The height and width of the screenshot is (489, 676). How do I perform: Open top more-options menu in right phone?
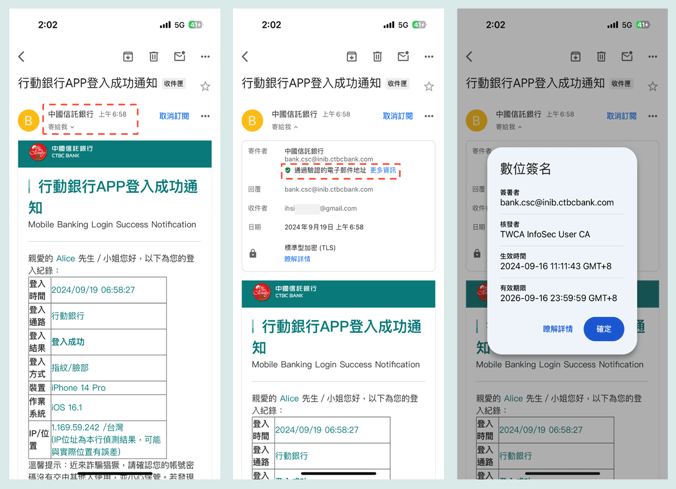[x=653, y=56]
